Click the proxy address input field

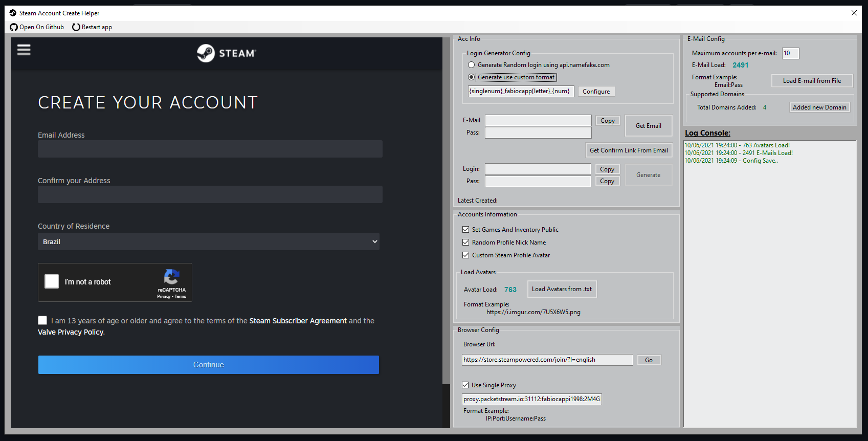coord(532,399)
